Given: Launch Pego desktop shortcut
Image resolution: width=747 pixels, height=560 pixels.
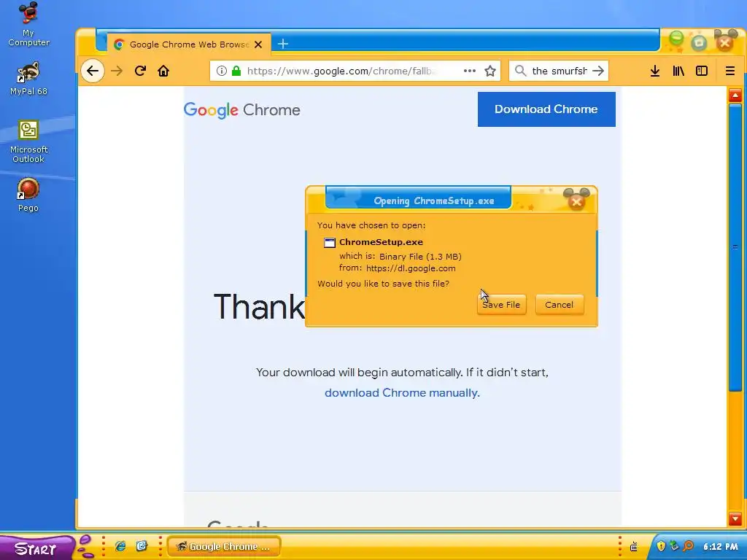Looking at the screenshot, I should tap(28, 195).
